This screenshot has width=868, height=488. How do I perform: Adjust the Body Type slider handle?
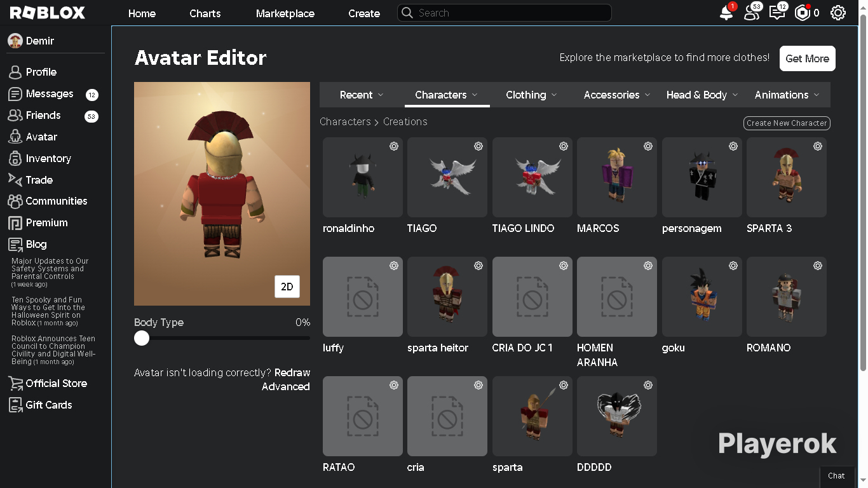pos(142,338)
